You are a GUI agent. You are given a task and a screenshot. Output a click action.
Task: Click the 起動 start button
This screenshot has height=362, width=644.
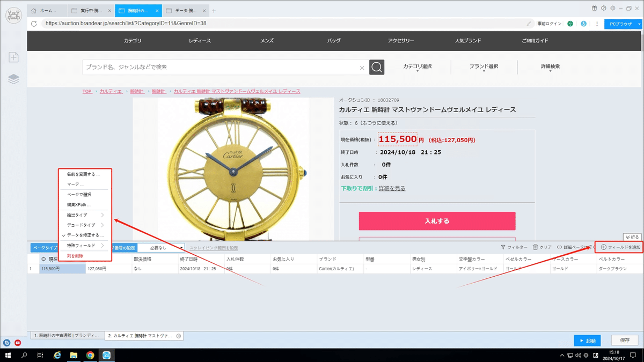click(587, 341)
